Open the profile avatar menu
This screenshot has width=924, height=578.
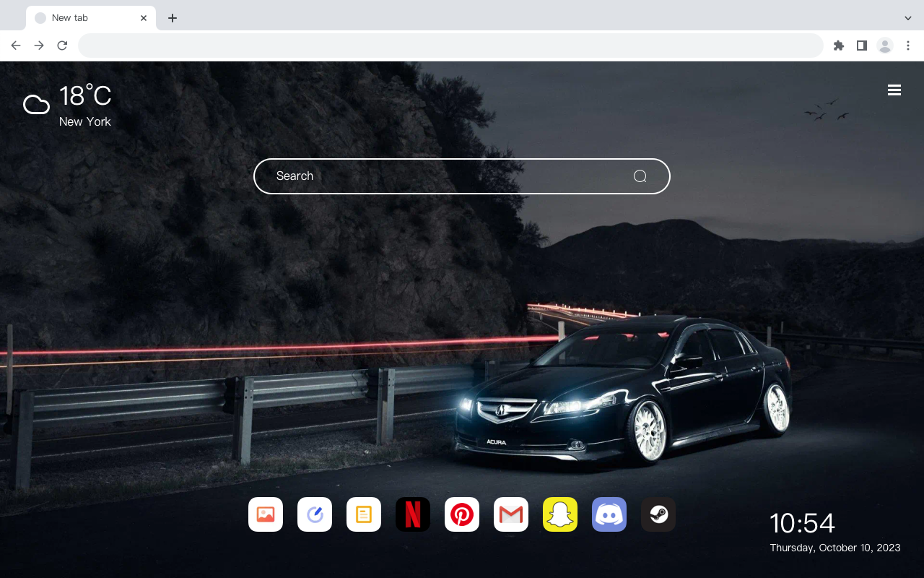click(885, 46)
